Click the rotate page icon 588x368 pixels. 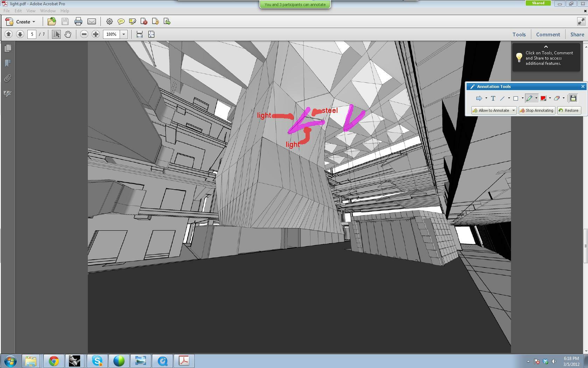(155, 22)
